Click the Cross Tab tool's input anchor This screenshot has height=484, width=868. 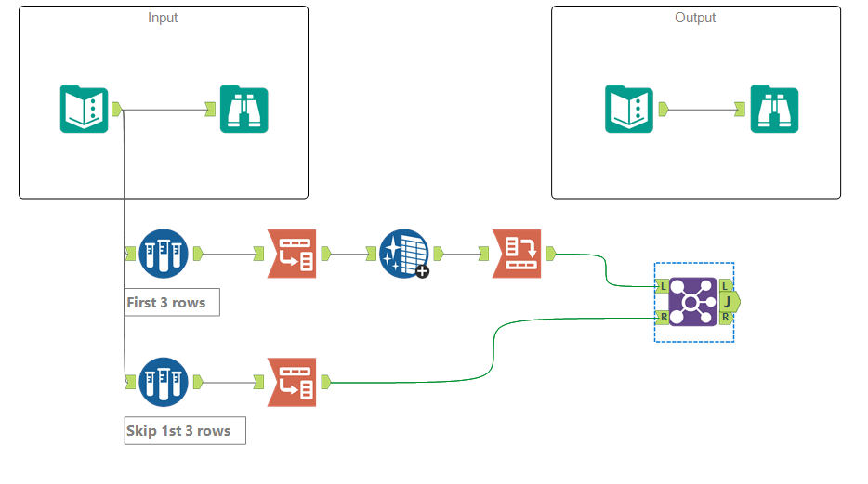(x=483, y=254)
